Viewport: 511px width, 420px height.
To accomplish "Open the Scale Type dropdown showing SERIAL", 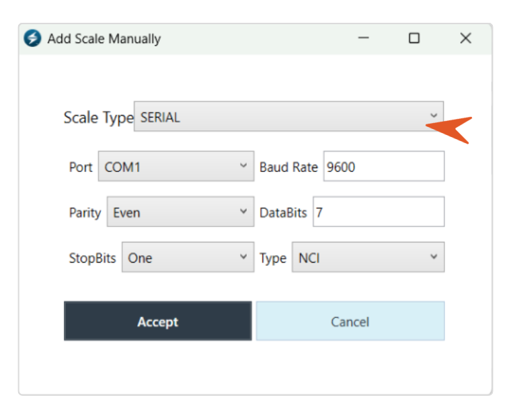I will [x=288, y=117].
